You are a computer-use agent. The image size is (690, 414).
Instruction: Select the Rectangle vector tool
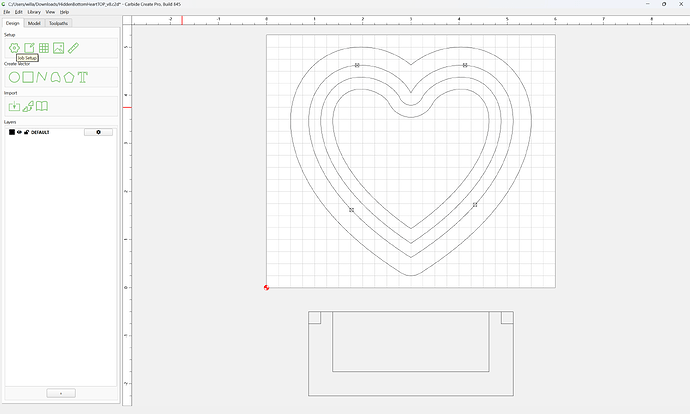coord(28,77)
